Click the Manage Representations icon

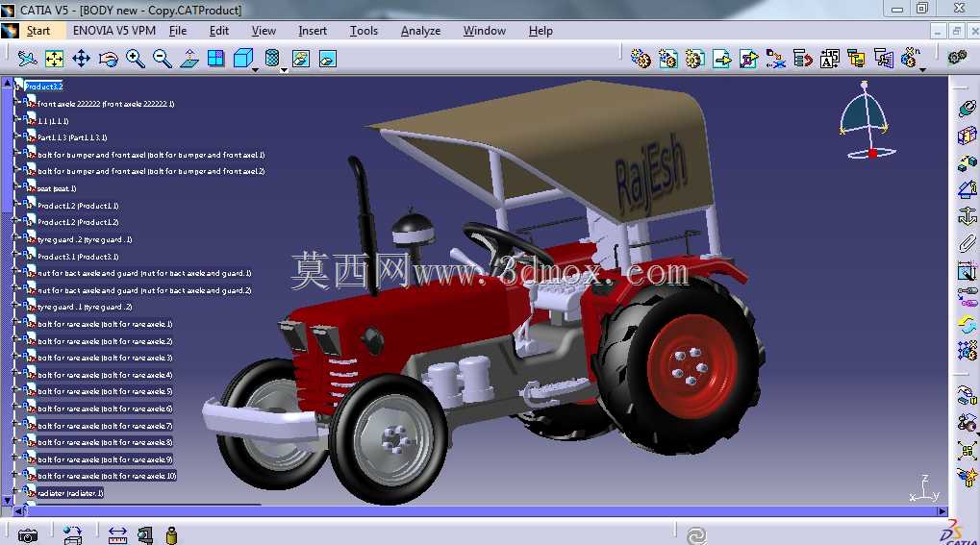[884, 59]
